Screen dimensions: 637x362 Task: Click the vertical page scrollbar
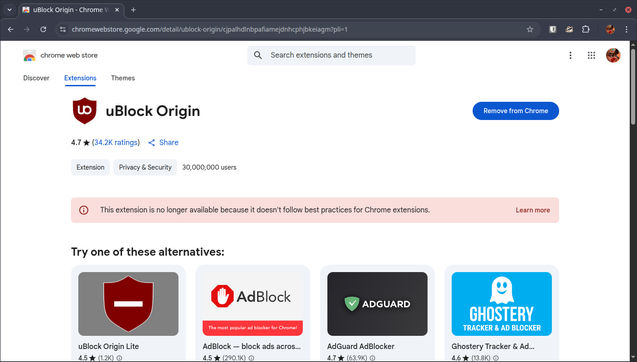point(633,86)
